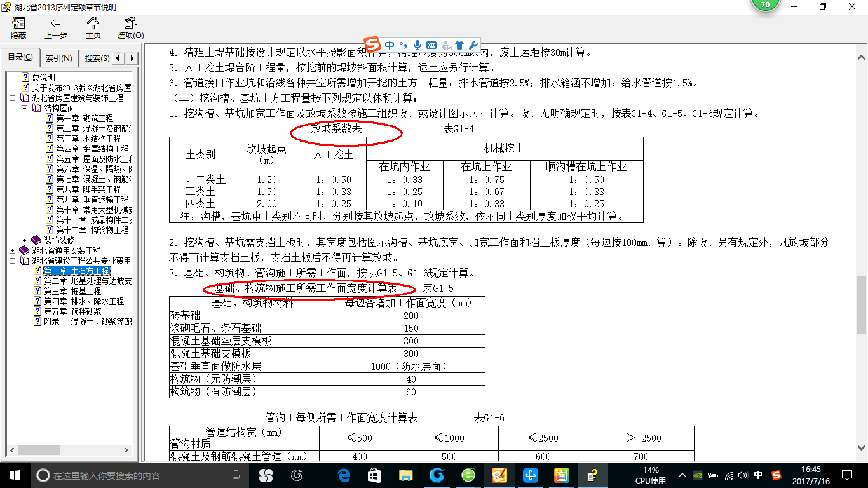Open File Explorer from the taskbar
Screen dimensions: 868x488
(405, 475)
